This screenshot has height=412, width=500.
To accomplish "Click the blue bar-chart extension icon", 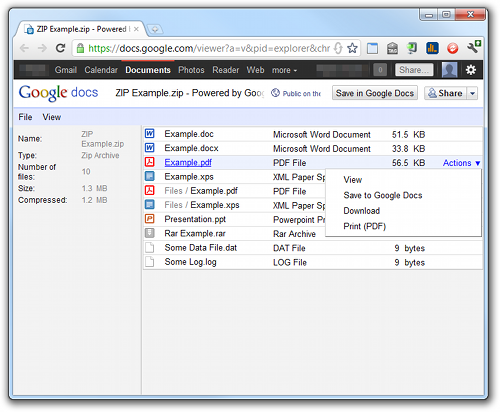I will 432,48.
